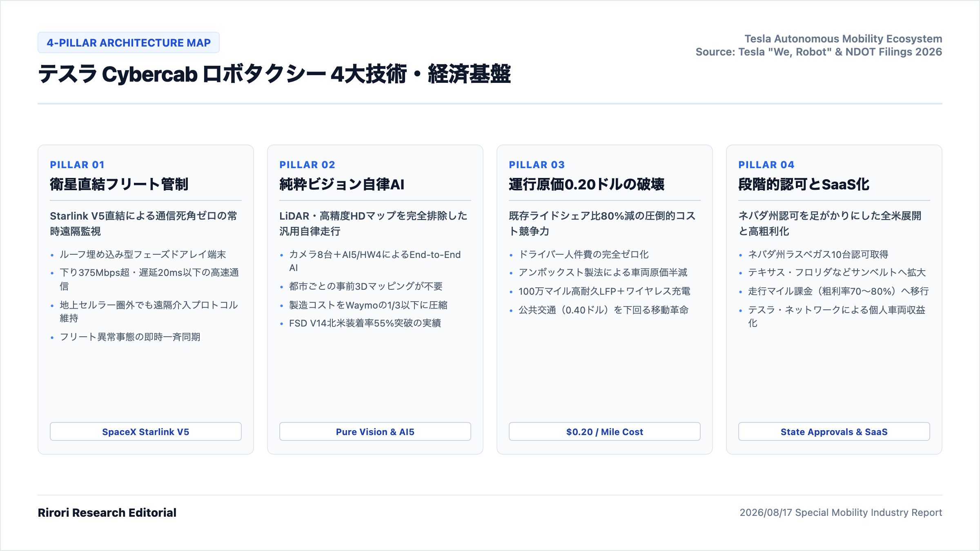Click bullet 走行マイル課金（粗利率70〜80%）
This screenshot has height=551, width=980.
[x=838, y=291]
